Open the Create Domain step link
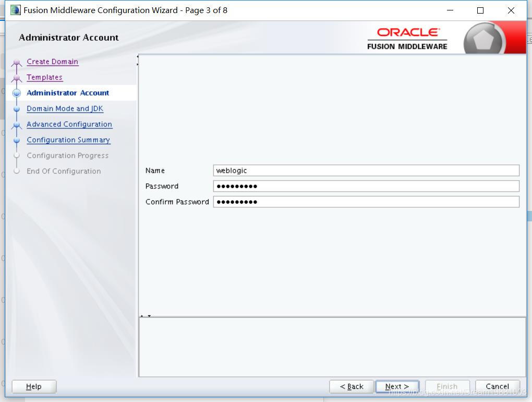 [52, 62]
